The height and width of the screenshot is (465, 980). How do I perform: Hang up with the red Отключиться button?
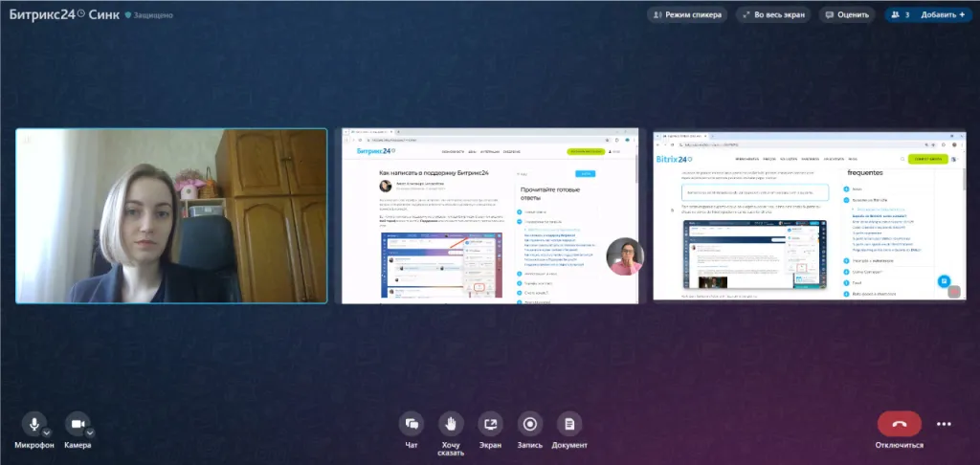899,424
